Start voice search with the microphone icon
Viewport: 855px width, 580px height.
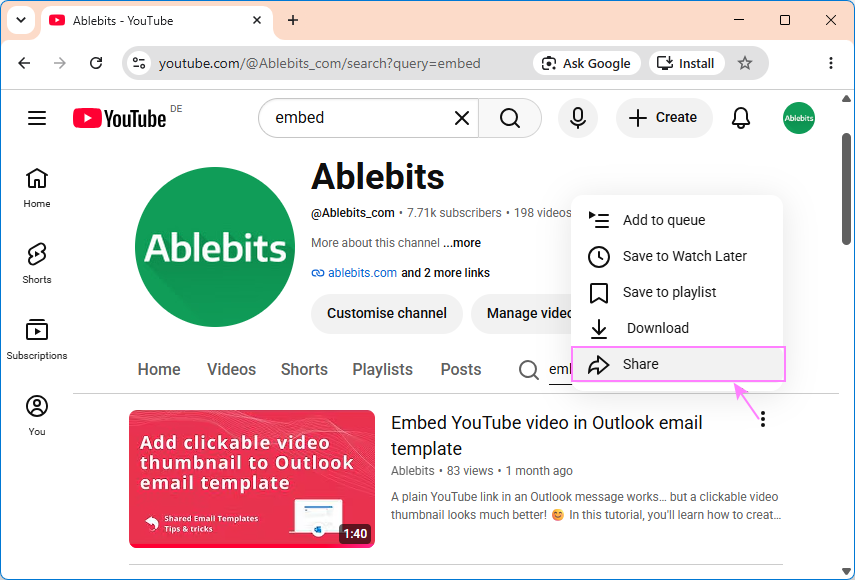coord(578,118)
